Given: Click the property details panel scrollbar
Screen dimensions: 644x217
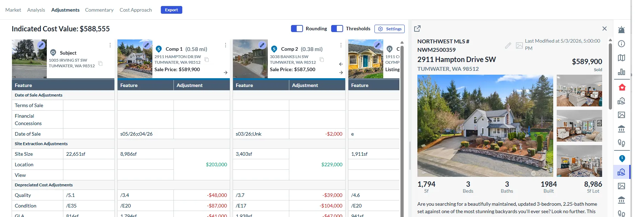Looking at the screenshot, I should pos(610,76).
